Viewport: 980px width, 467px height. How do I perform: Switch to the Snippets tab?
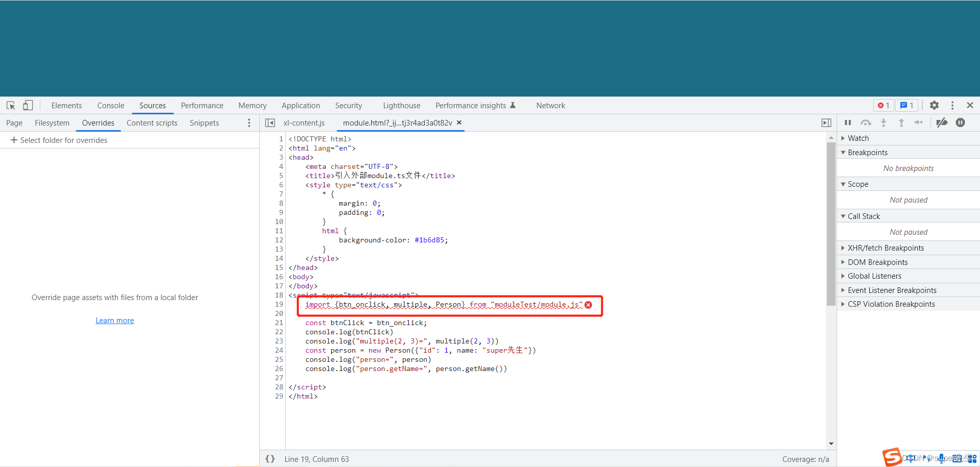[204, 122]
